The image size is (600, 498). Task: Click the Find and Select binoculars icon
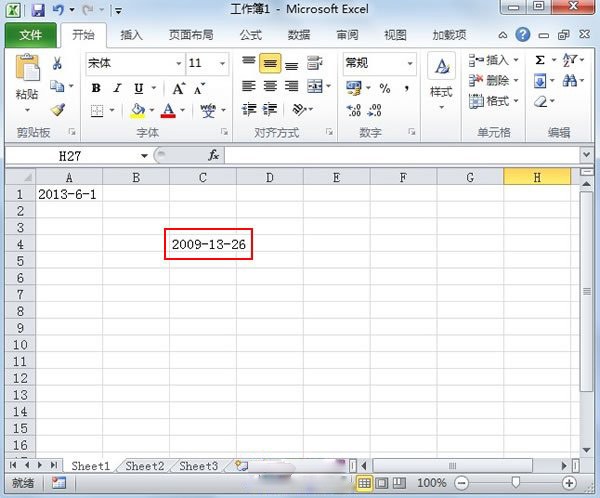pyautogui.click(x=570, y=81)
